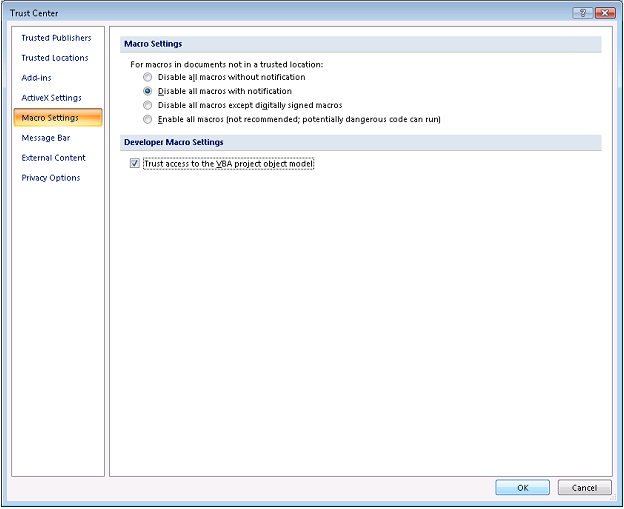Open the Trusted Publishers section
This screenshot has height=509, width=624.
(x=56, y=38)
